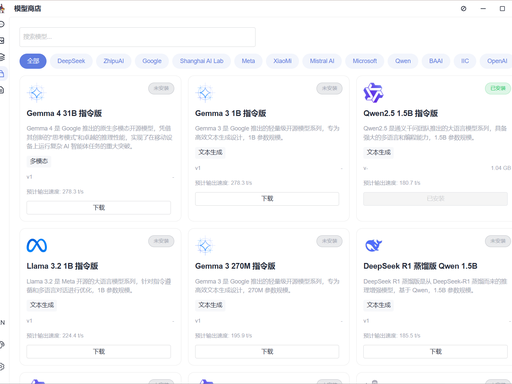Viewport: 512px width, 384px height.
Task: Click 文本生成 tag on Gemma 3 270M card
Action: [210, 305]
